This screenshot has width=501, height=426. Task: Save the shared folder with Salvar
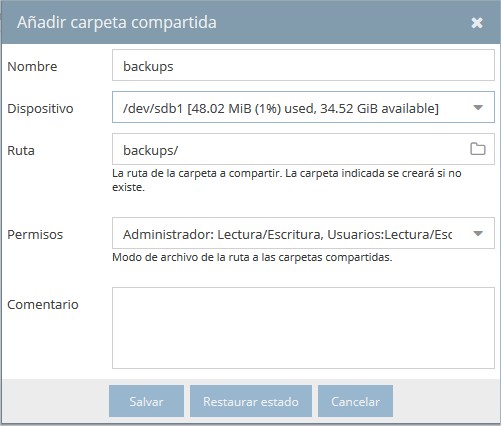coord(146,401)
